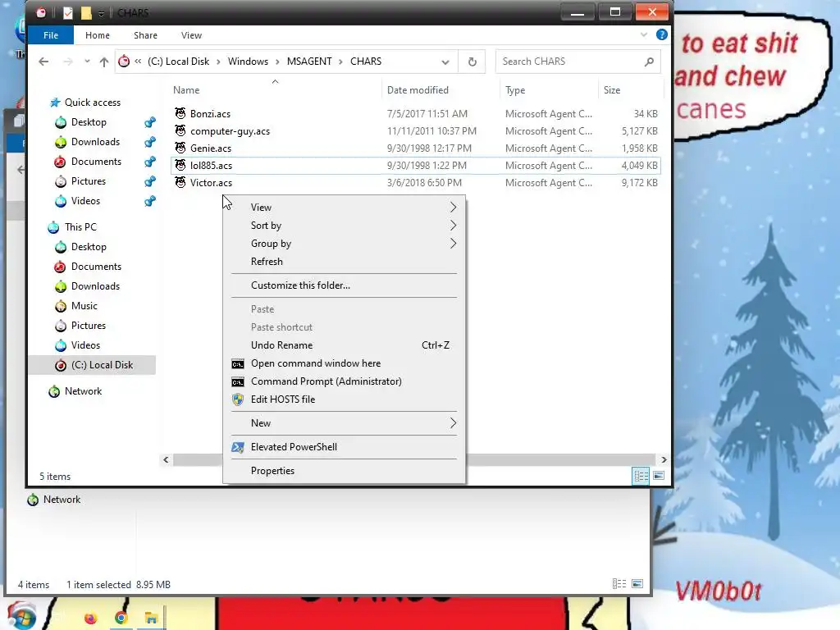Open Desktop under Quick access

[x=89, y=122]
